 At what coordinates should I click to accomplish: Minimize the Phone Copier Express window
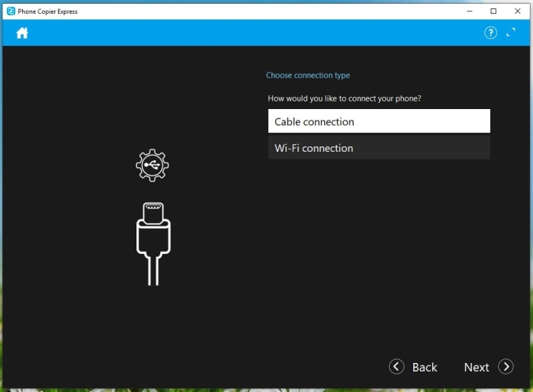[470, 11]
